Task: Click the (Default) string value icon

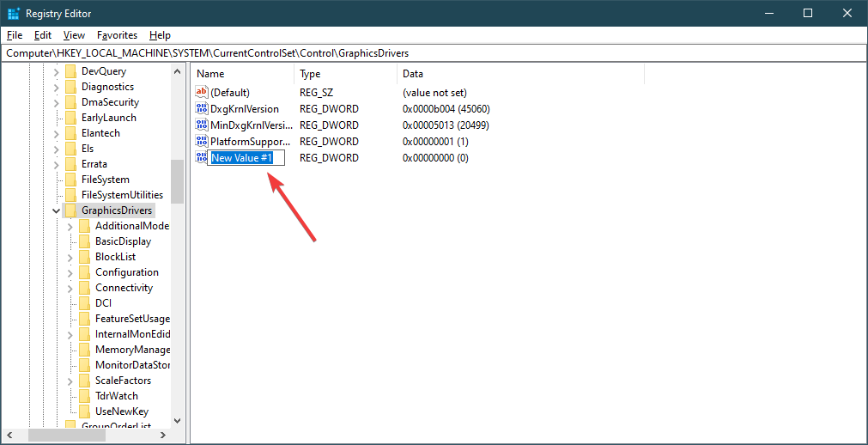Action: click(202, 93)
